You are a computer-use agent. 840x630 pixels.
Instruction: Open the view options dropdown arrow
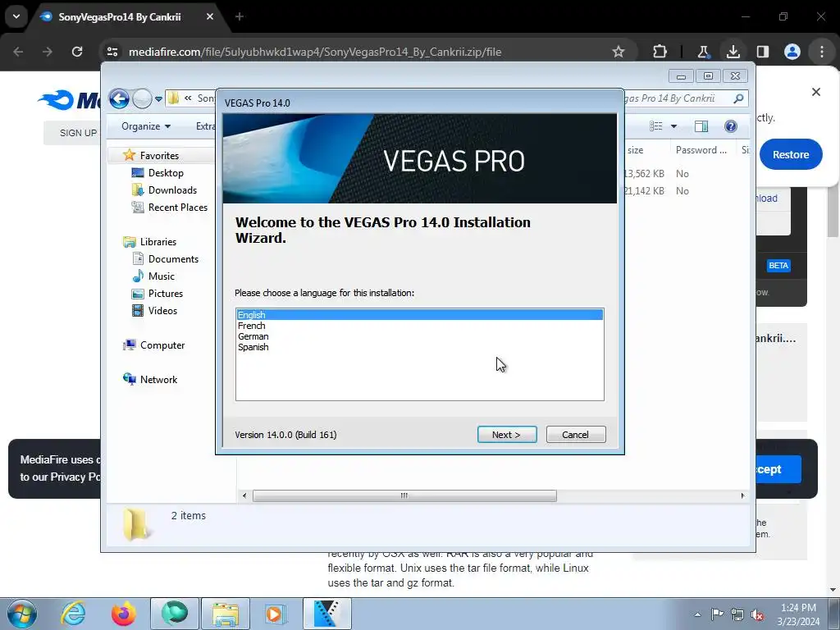pos(674,126)
